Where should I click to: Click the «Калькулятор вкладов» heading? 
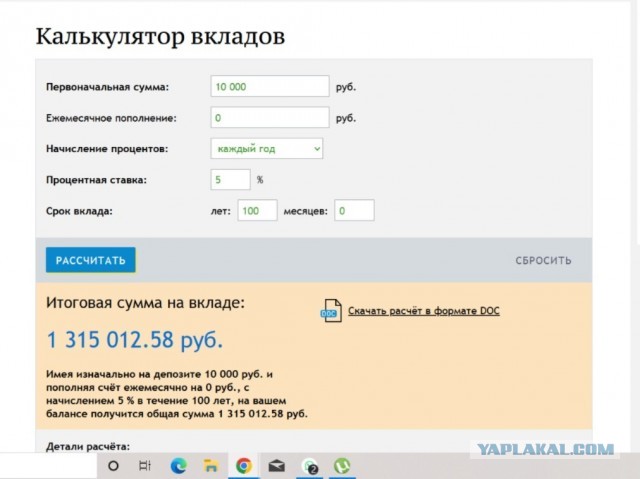(160, 37)
